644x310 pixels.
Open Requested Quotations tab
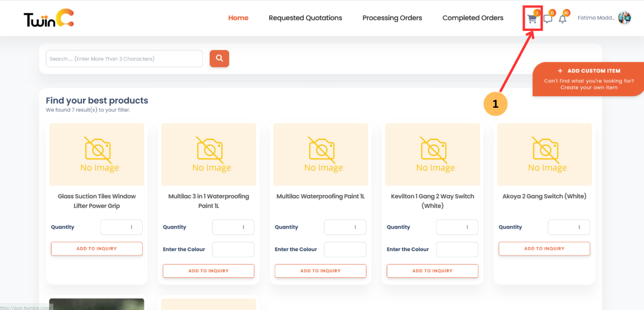305,18
